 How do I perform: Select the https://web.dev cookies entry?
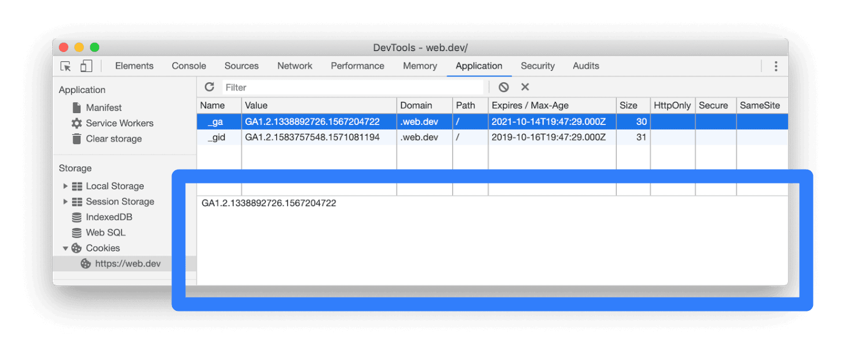(127, 264)
